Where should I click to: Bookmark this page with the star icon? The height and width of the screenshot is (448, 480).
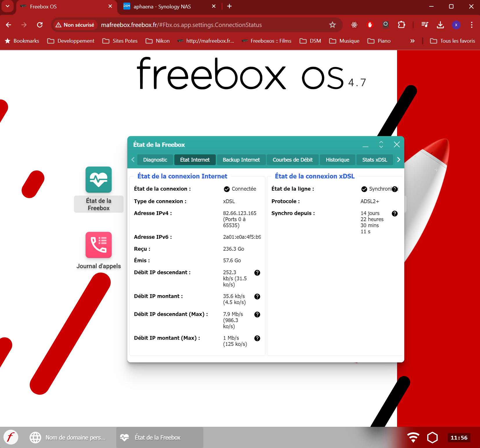point(332,25)
